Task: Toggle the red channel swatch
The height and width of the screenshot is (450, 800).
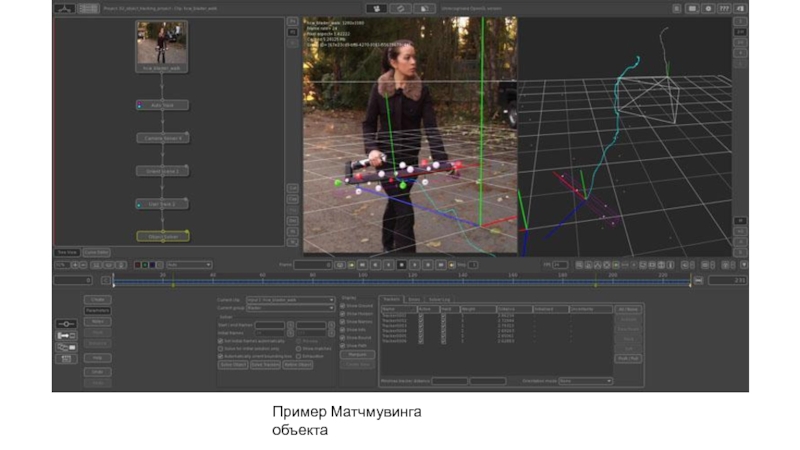Action: point(137,265)
